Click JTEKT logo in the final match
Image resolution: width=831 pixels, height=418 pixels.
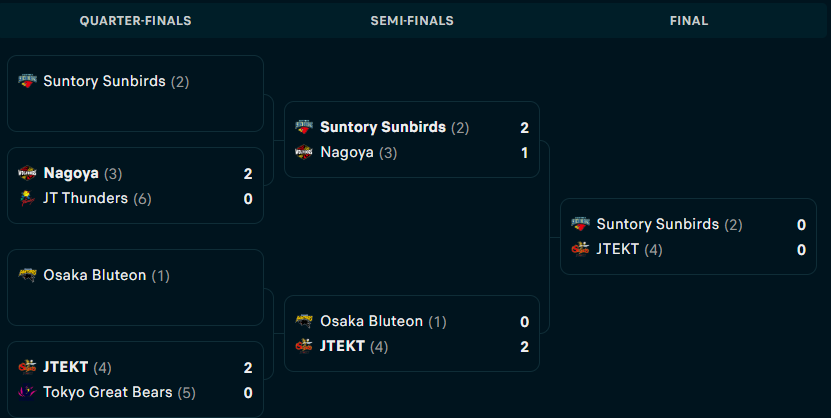580,248
